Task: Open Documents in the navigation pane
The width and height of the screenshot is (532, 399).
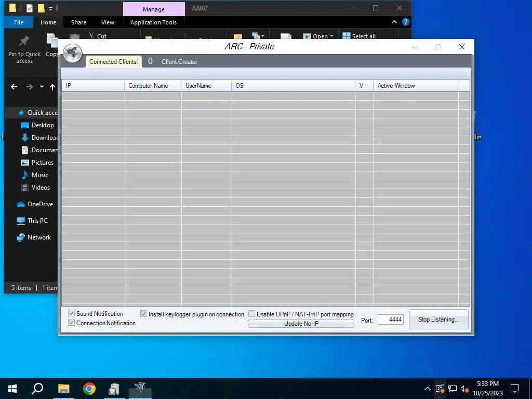Action: (39, 150)
